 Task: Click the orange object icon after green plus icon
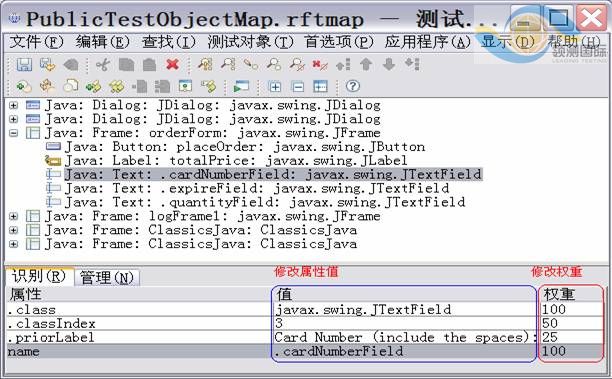point(47,86)
